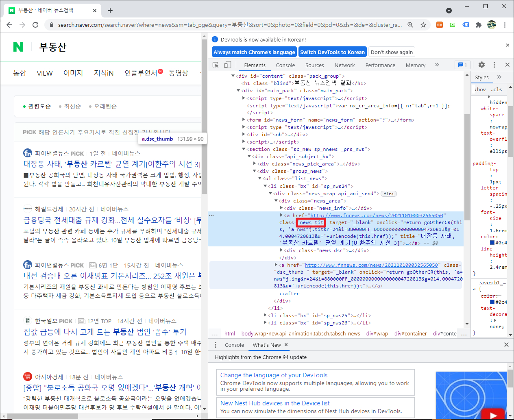Click the site lock icon in address bar
The image size is (514, 420).
[51, 25]
